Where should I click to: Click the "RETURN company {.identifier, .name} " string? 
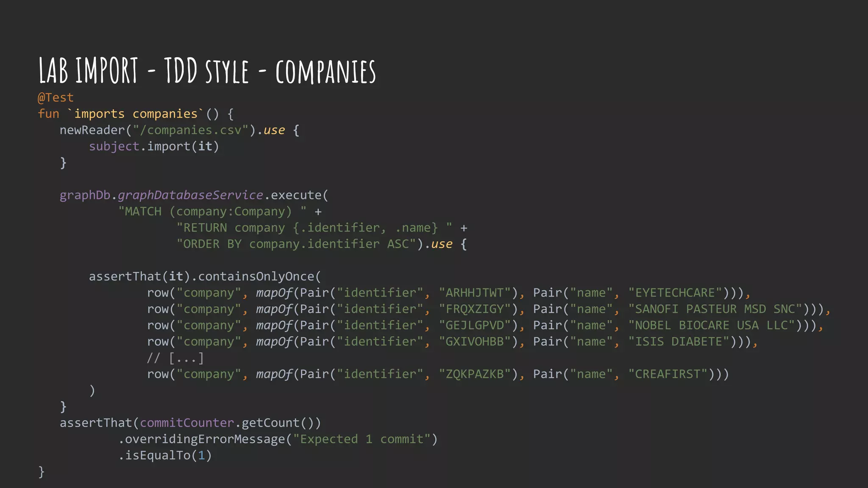pyautogui.click(x=314, y=228)
